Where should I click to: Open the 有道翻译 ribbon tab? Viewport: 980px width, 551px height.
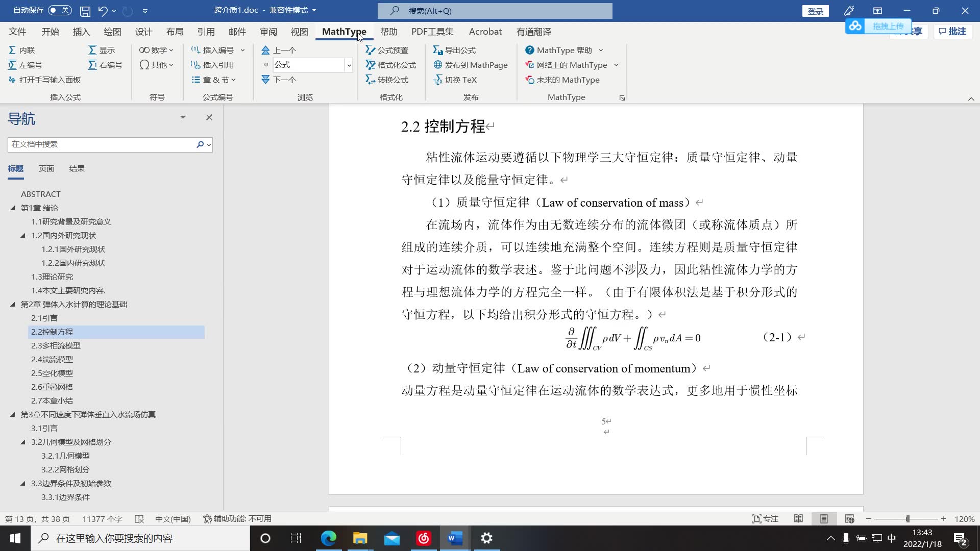[x=533, y=32]
